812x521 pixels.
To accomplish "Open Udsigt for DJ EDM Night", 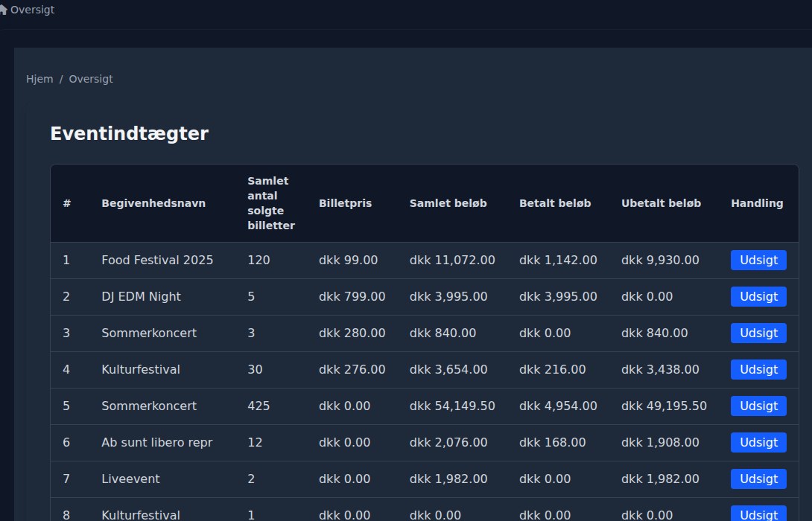I will click(758, 297).
